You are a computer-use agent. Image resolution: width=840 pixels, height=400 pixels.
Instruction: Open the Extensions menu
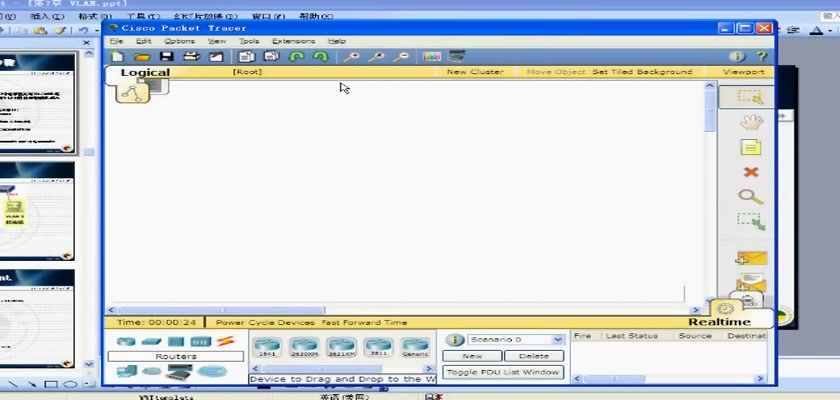(x=294, y=41)
